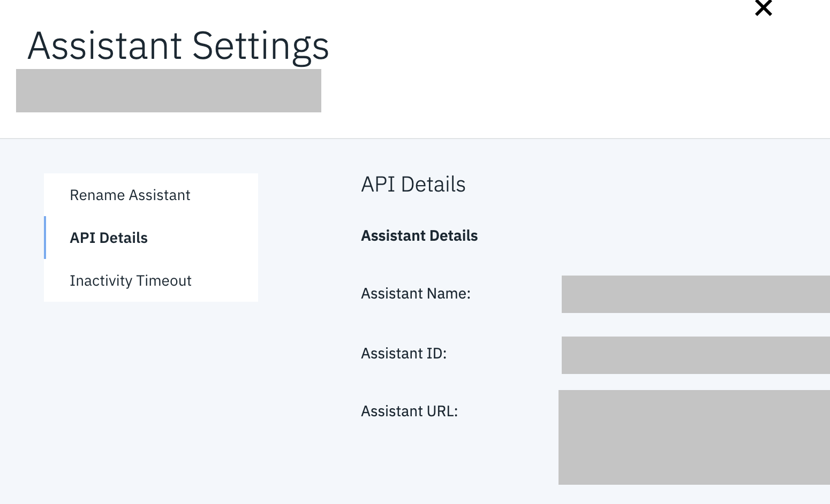
Task: Switch to Inactivity Timeout settings
Action: point(131,281)
